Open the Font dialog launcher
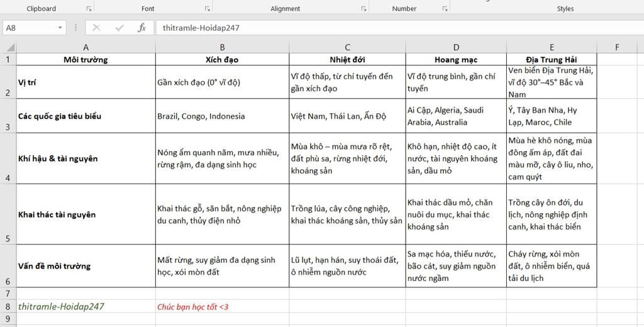Viewport: 644px width, 327px height. 208,9
